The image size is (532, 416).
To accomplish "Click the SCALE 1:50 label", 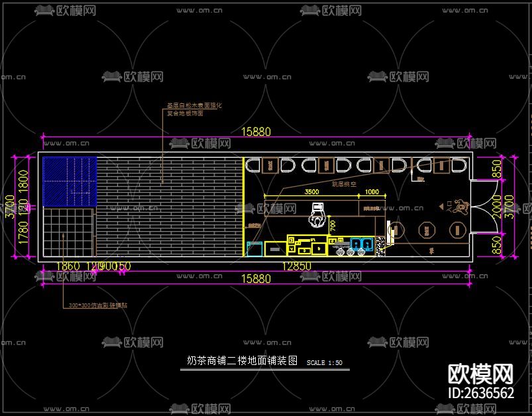I will tap(325, 363).
